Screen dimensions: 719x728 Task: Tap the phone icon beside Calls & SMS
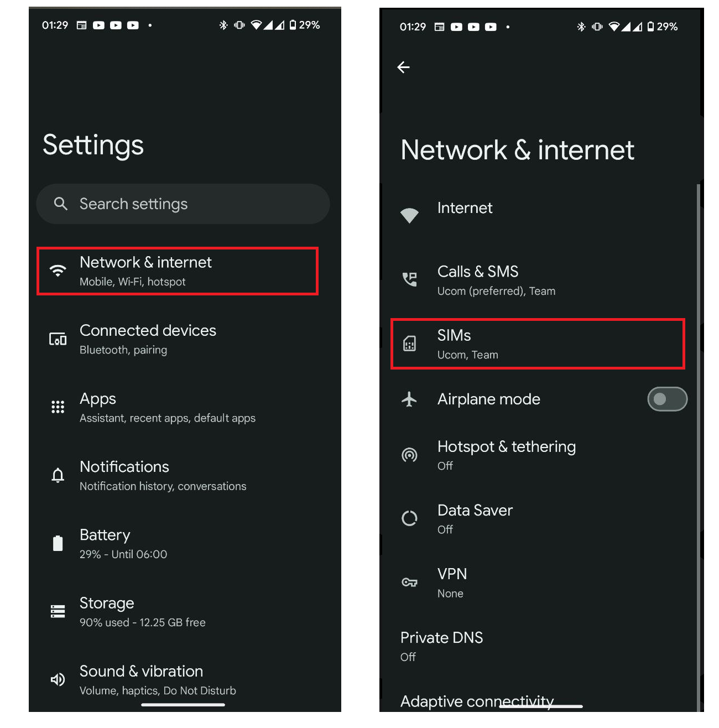409,279
